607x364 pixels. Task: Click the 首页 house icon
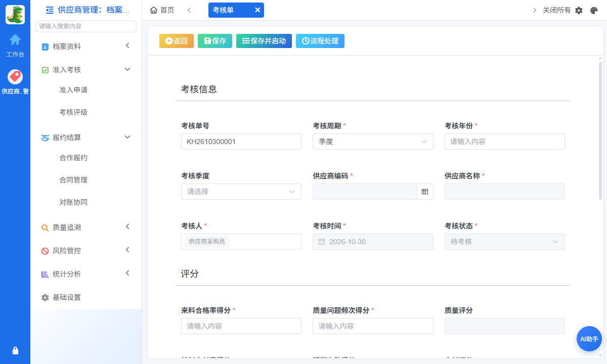[x=154, y=10]
